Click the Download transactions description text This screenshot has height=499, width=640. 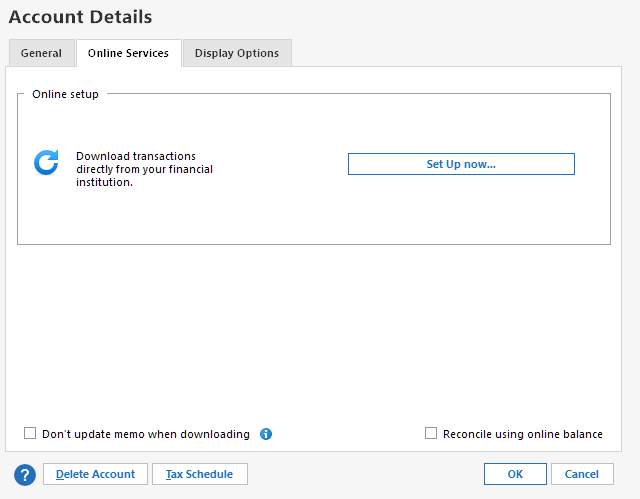tap(136, 157)
